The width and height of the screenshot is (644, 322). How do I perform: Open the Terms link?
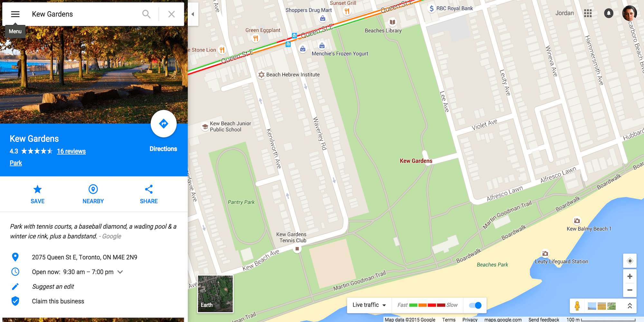pyautogui.click(x=449, y=319)
